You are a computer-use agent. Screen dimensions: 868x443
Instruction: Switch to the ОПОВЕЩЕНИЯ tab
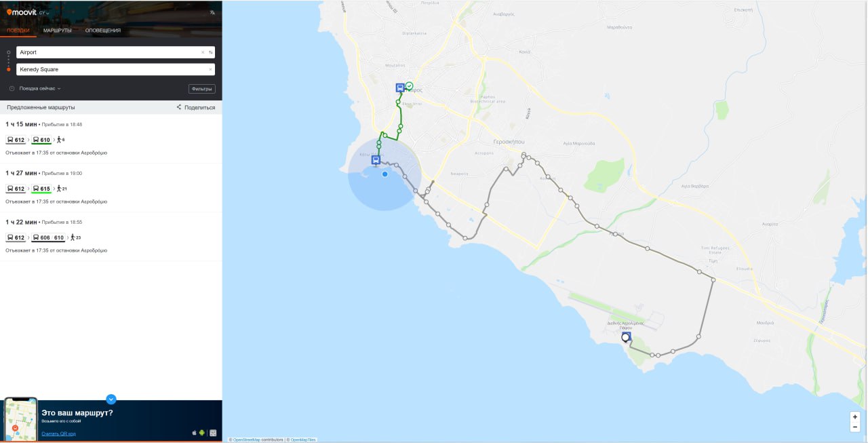[103, 31]
